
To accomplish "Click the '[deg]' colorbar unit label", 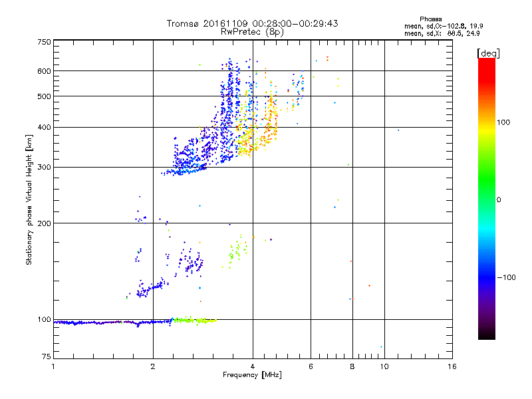I will 488,53.
